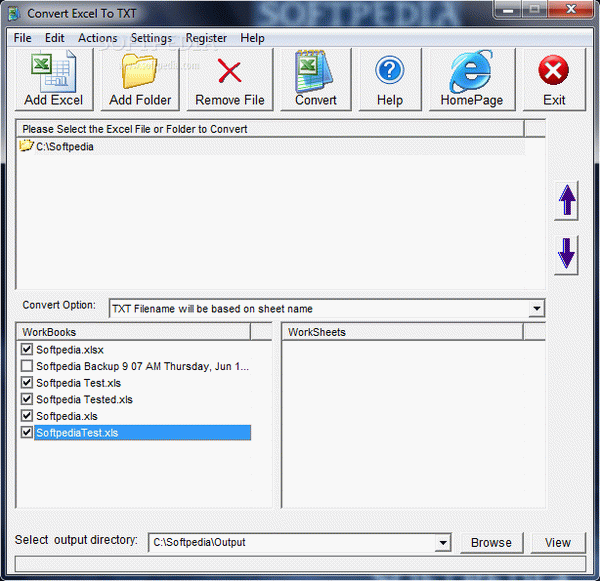The height and width of the screenshot is (581, 600).
Task: Click the Add Folder button label
Action: pos(140,100)
